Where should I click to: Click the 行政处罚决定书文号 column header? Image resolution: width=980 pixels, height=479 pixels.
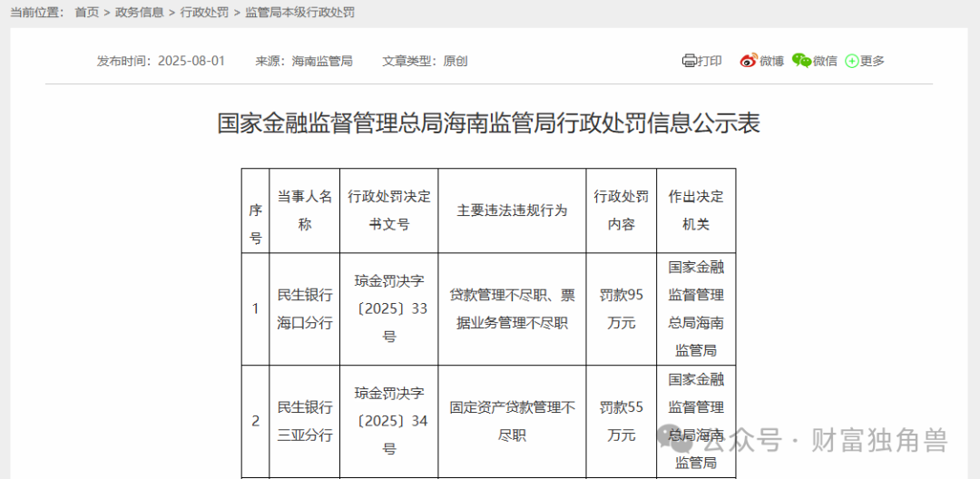pos(388,210)
